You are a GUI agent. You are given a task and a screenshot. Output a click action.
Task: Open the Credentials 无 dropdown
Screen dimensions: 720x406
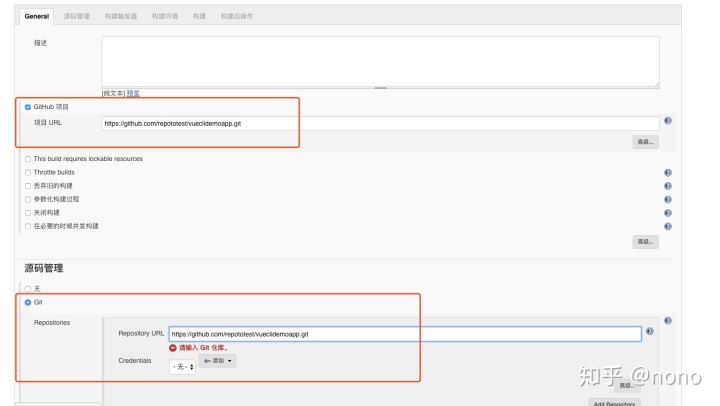coord(183,367)
